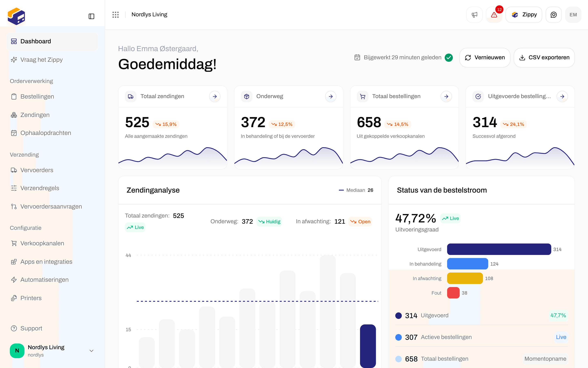This screenshot has height=368, width=588.
Task: Open the announcements megaphone icon
Action: pos(474,15)
